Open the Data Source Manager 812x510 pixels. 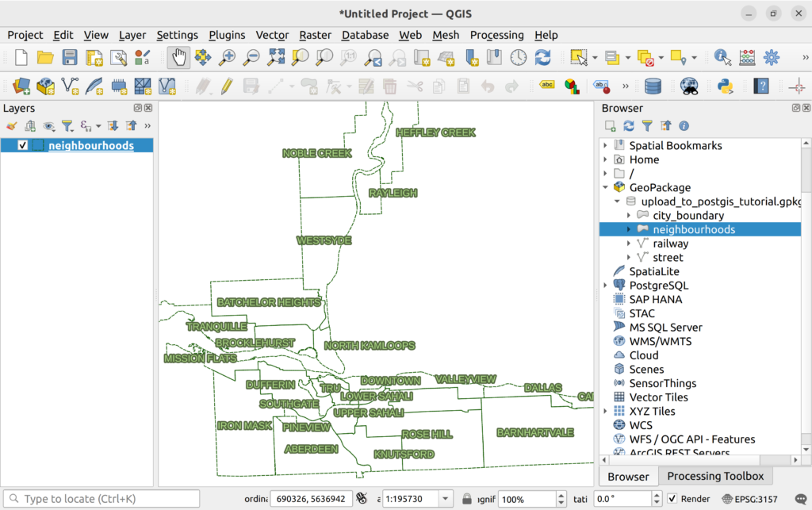click(x=21, y=86)
